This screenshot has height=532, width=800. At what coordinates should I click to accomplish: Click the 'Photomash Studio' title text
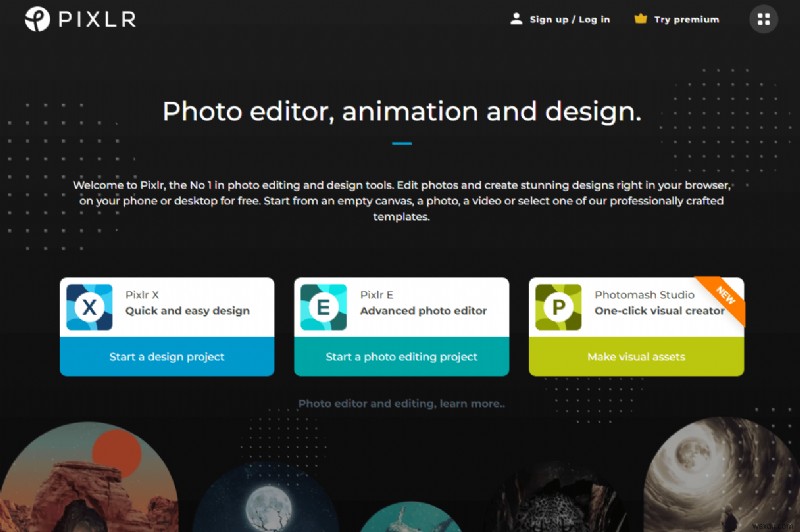644,295
